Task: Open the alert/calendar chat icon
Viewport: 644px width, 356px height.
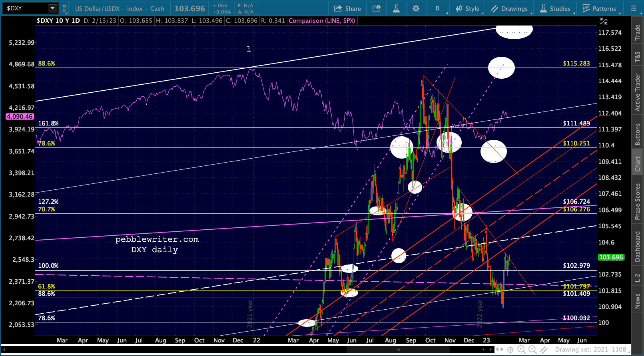Action: click(x=377, y=8)
